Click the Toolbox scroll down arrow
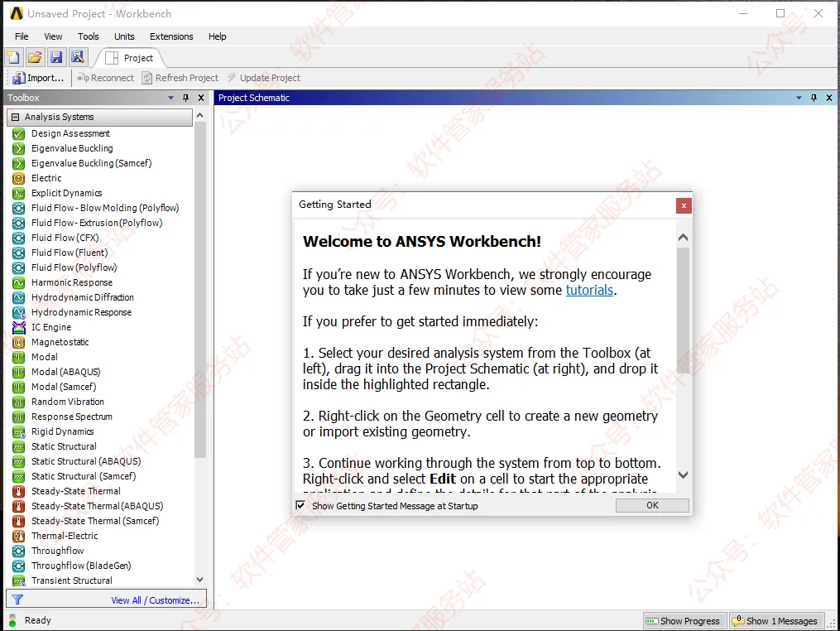The width and height of the screenshot is (840, 631). tap(199, 580)
